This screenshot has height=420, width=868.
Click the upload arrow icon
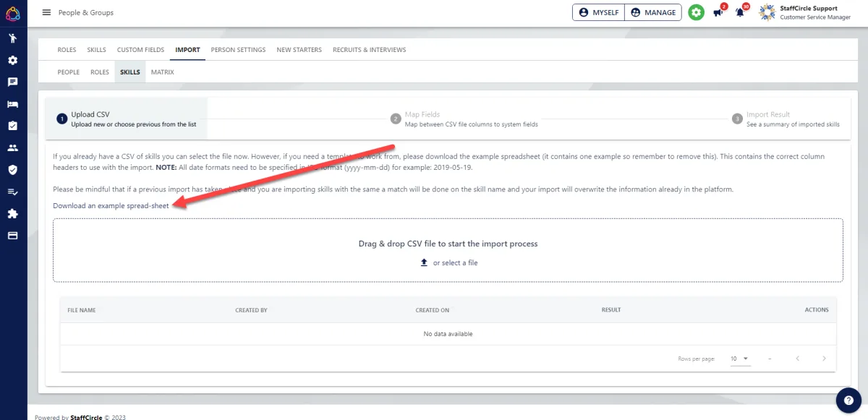(425, 262)
